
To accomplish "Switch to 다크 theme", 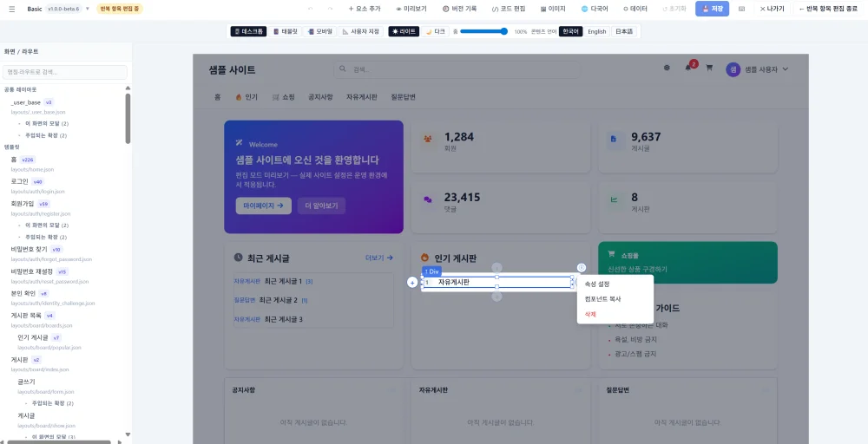I will 436,31.
